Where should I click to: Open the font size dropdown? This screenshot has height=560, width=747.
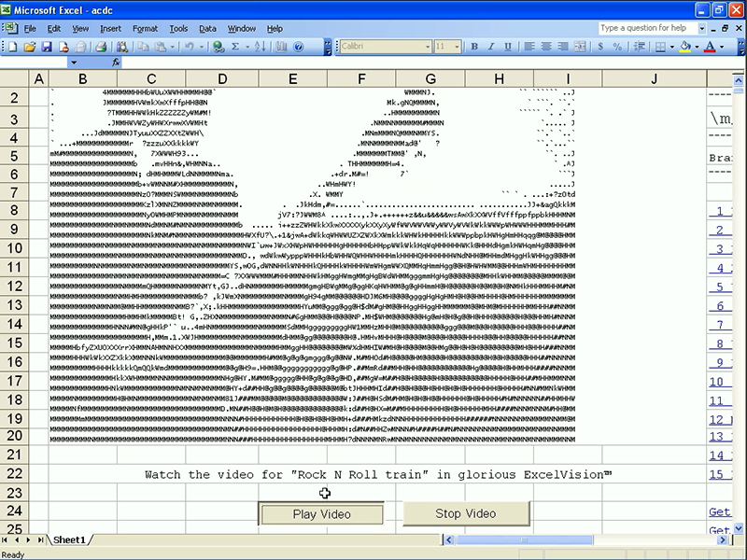click(x=458, y=47)
